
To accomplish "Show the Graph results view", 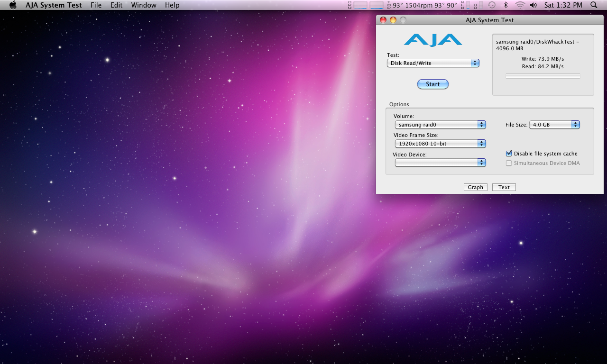I will point(476,187).
